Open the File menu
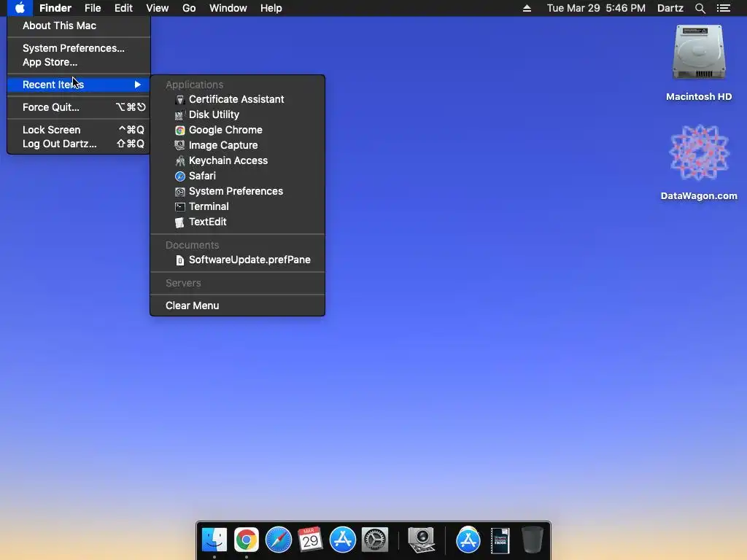Image resolution: width=747 pixels, height=560 pixels. coord(93,8)
